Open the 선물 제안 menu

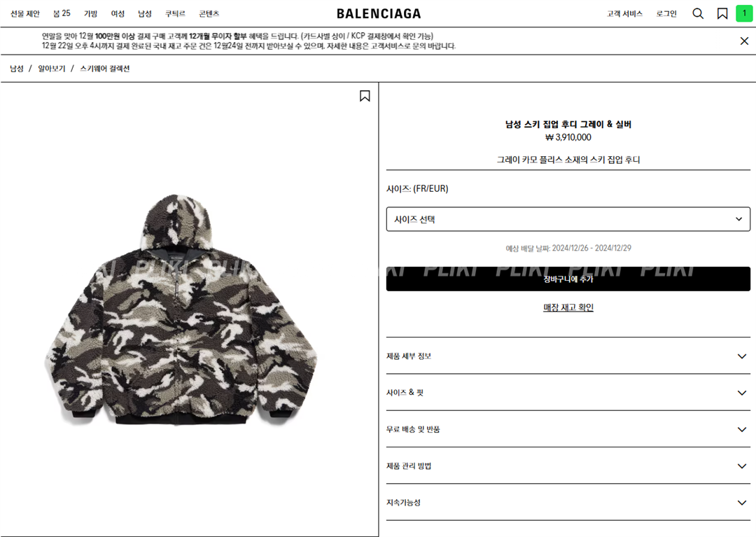(x=25, y=13)
